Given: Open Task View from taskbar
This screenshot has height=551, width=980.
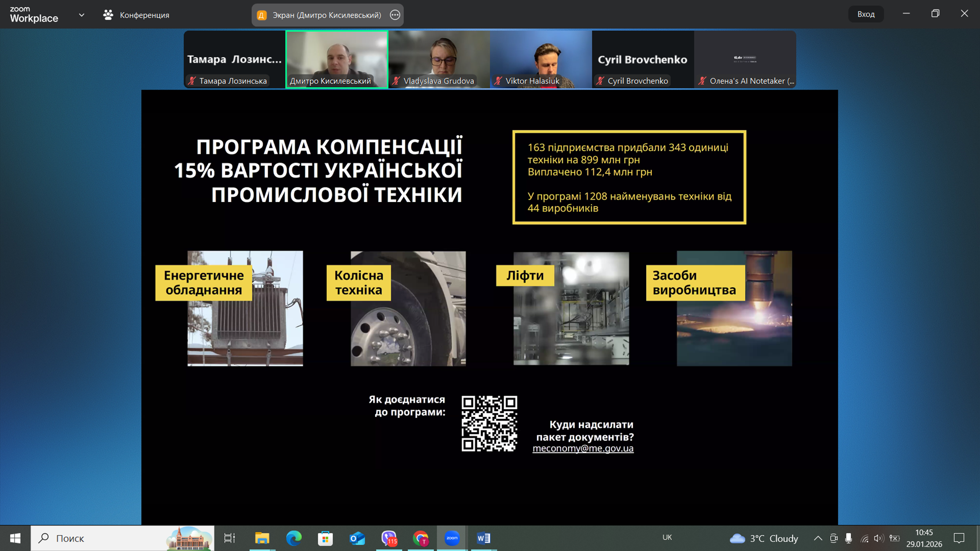Looking at the screenshot, I should tap(229, 538).
